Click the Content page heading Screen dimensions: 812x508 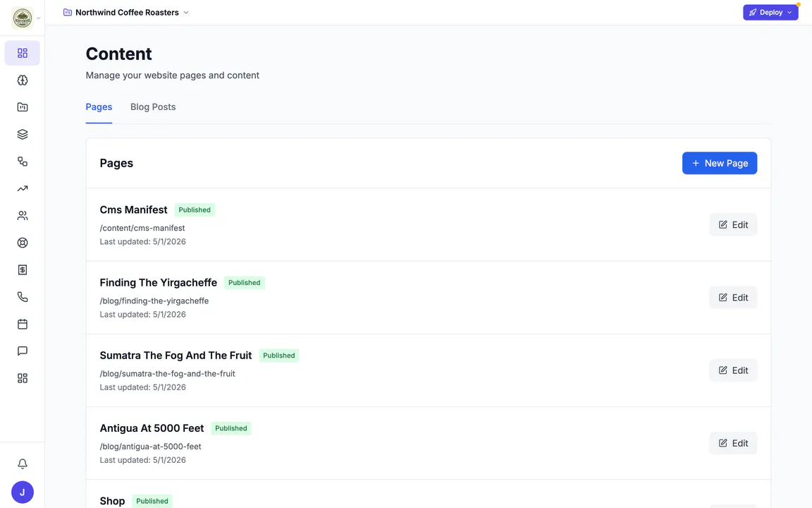[118, 54]
